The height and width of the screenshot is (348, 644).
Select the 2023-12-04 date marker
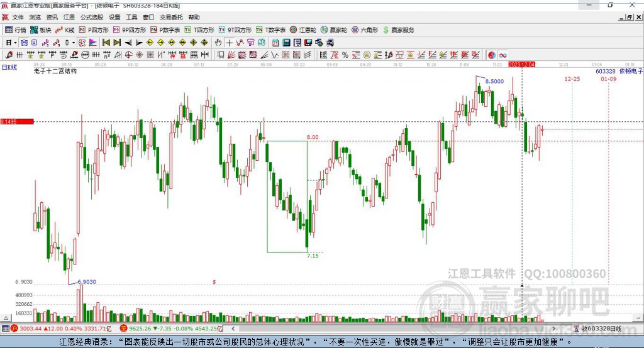[x=521, y=65]
